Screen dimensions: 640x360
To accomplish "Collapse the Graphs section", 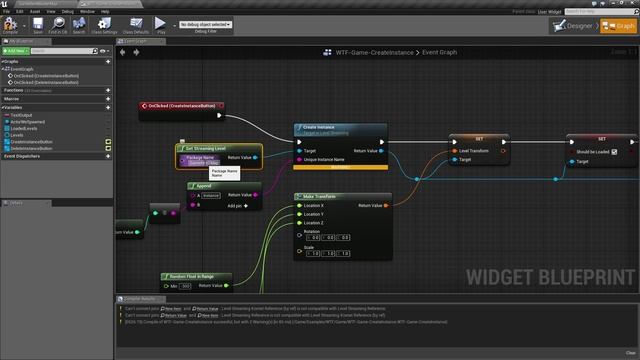I will coord(2,62).
